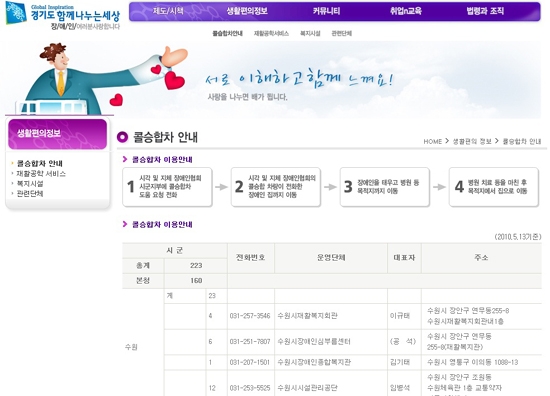Select the 콜승합차안내 submenu tab
Screen dimensions: 550x396
click(227, 33)
